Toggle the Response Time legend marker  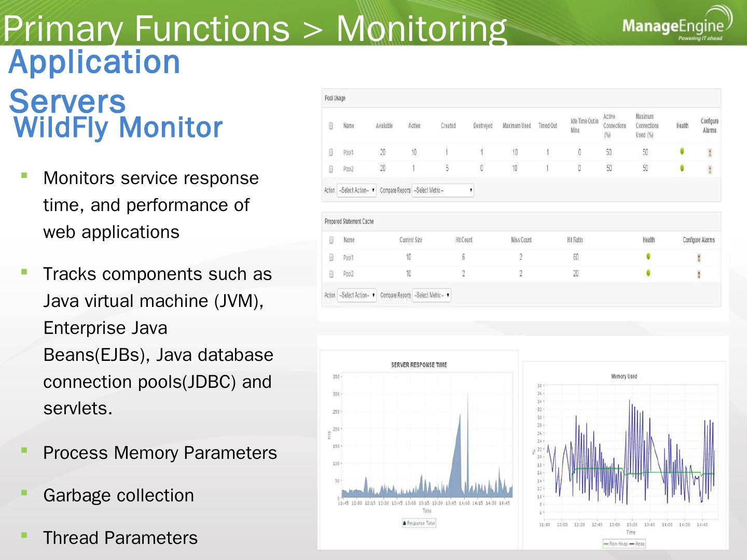click(x=405, y=523)
